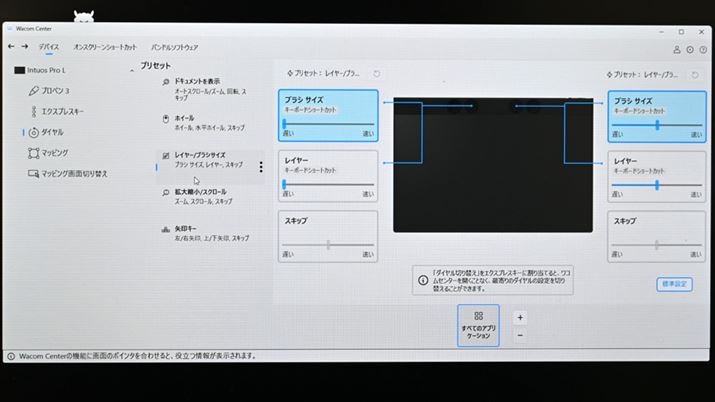Screen dimensions: 715x402
Task: Select the すべてのアプリケーション button
Action: coord(478,324)
